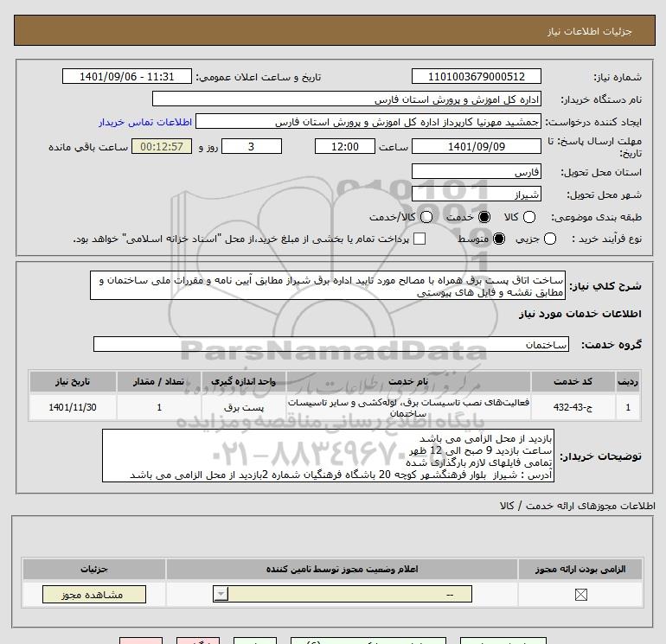Viewport: 666px width, 644px height.
Task: Open the license status dropdown arrow
Action: (221, 594)
